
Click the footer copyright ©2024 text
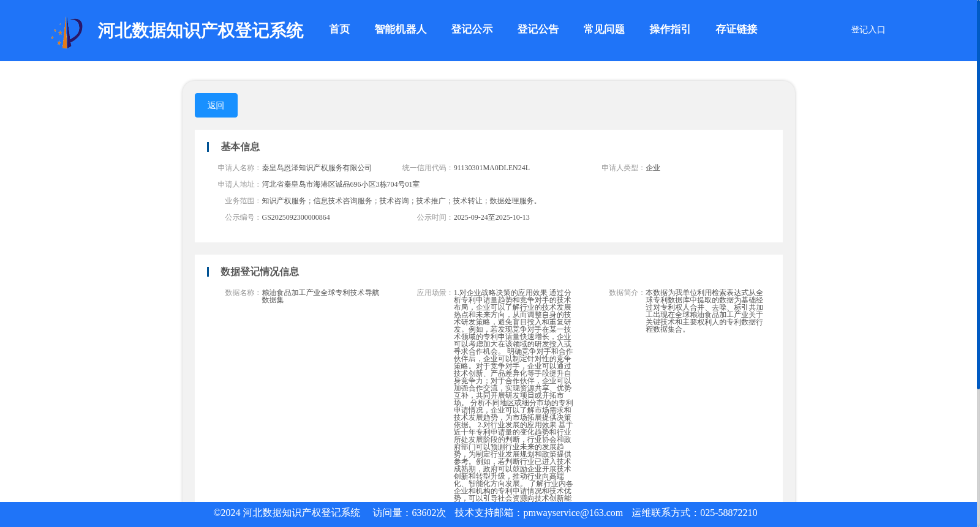click(287, 513)
